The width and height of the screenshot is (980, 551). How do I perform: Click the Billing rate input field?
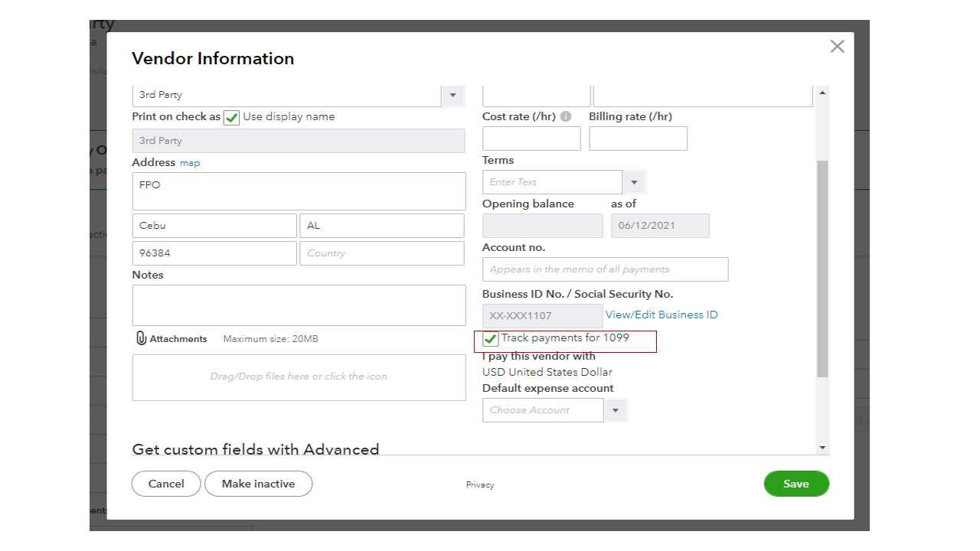pyautogui.click(x=638, y=139)
